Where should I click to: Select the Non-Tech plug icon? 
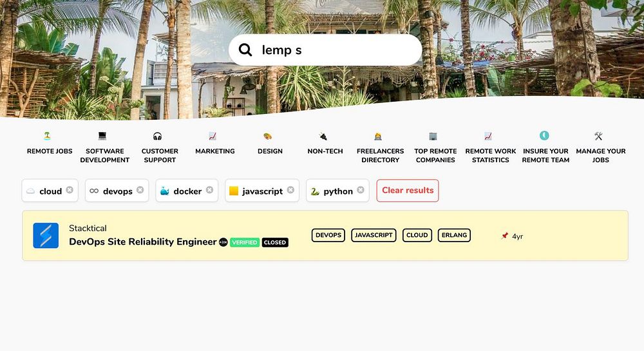323,136
